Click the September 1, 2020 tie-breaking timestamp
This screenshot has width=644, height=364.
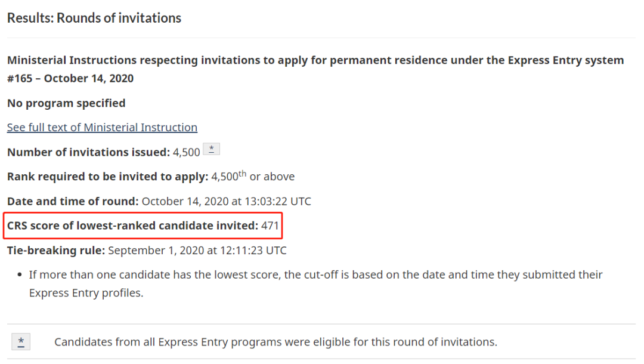click(x=197, y=250)
